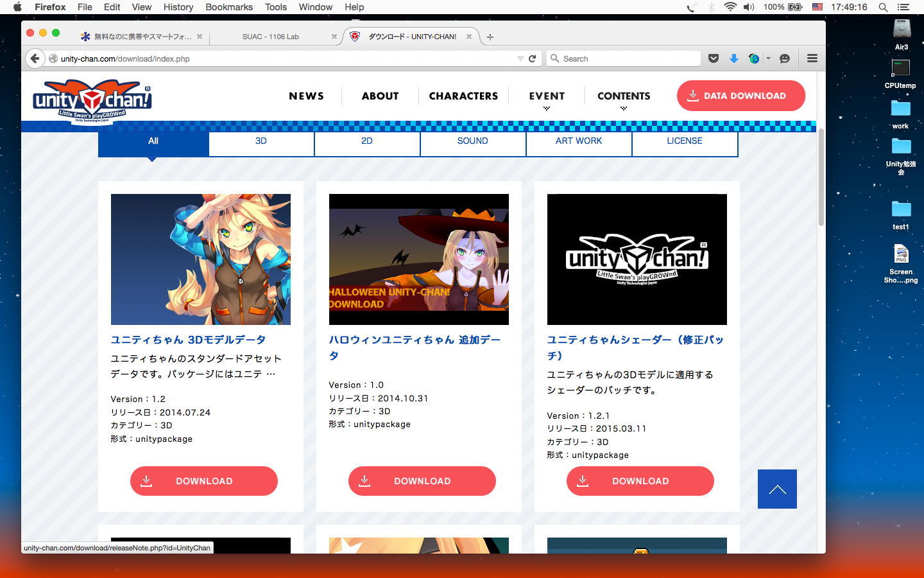Open the Pocket save icon in toolbar
The height and width of the screenshot is (578, 924).
pos(713,58)
